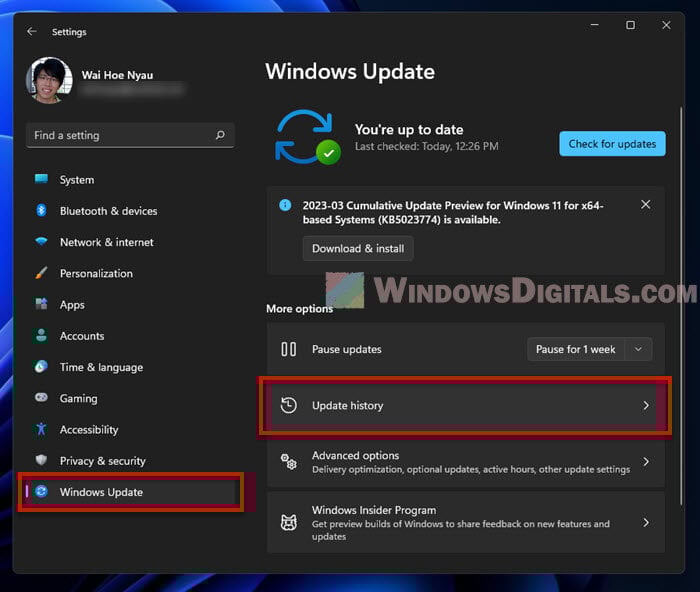The width and height of the screenshot is (700, 592).
Task: Click the large update status sync icon
Action: coord(308,137)
